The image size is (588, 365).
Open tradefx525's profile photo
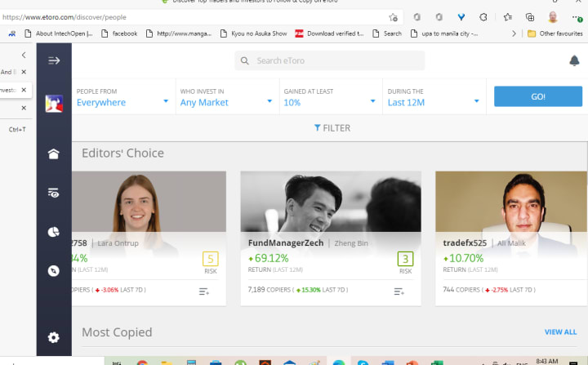pyautogui.click(x=511, y=202)
